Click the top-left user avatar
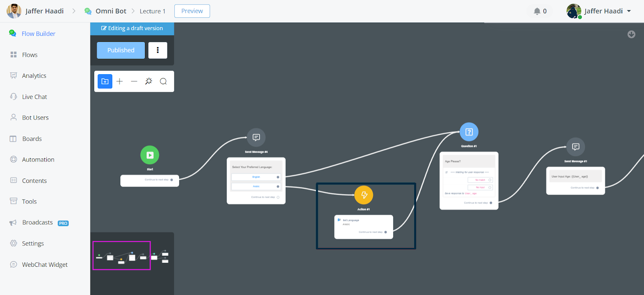The width and height of the screenshot is (644, 295). coord(14,11)
